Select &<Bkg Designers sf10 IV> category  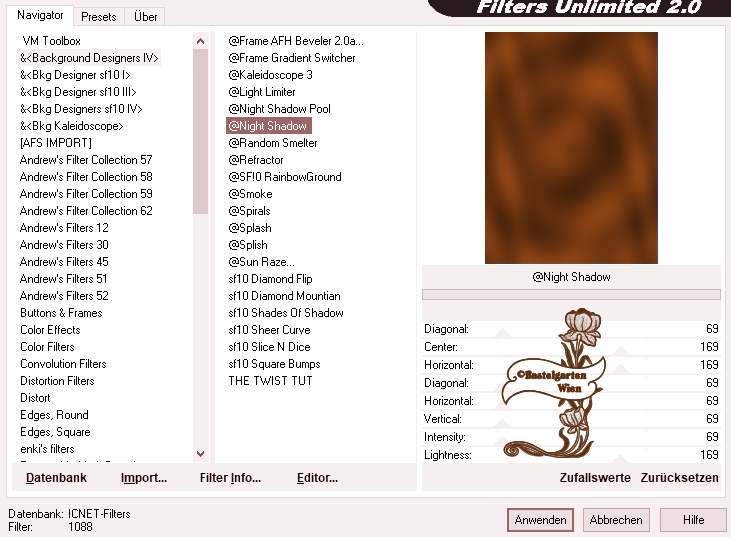(81, 109)
